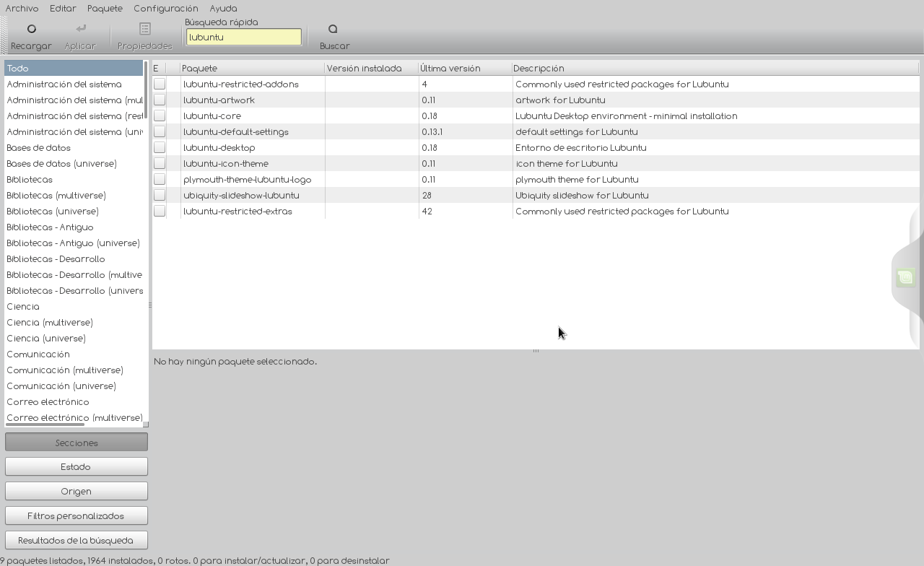924x566 pixels.
Task: Select plain Administración del sistema section
Action: coord(74,84)
